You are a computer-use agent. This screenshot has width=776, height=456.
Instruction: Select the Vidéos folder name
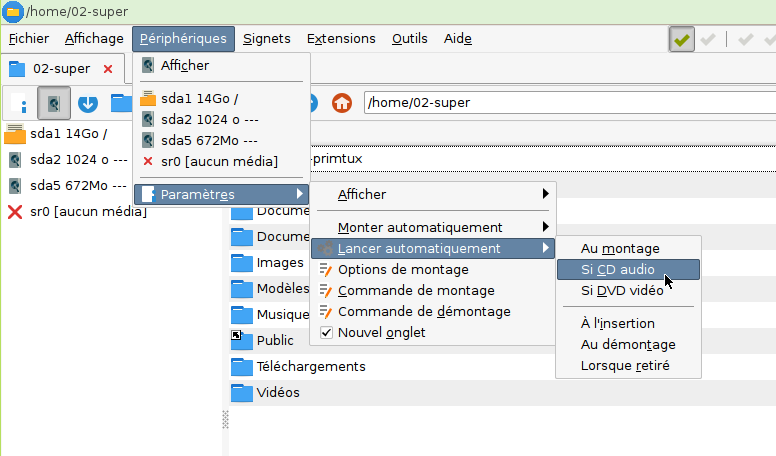pos(278,393)
